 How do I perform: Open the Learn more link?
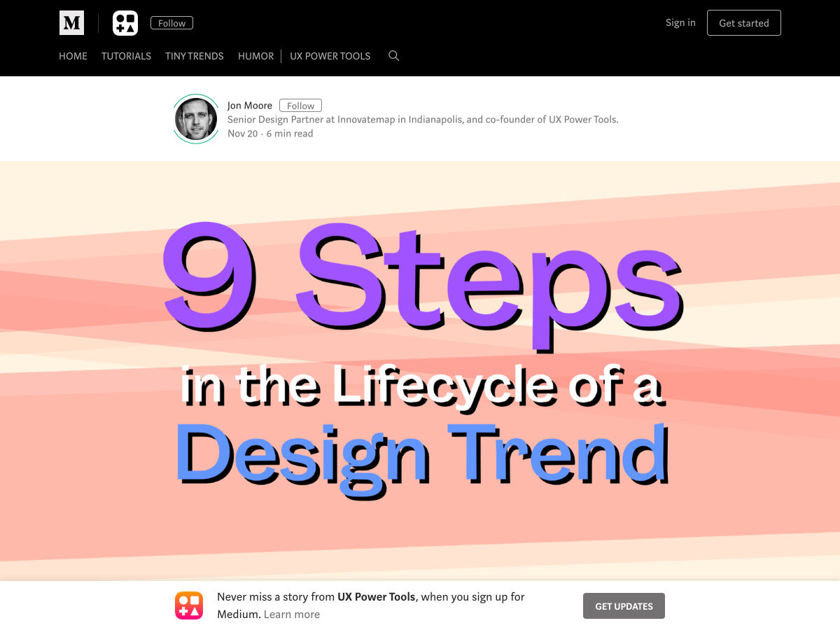click(292, 615)
